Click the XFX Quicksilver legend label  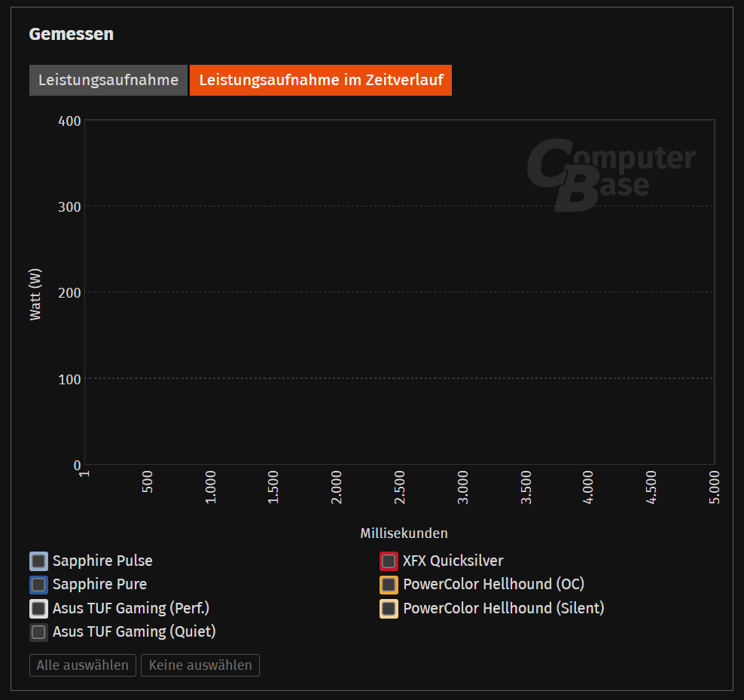pyautogui.click(x=453, y=561)
